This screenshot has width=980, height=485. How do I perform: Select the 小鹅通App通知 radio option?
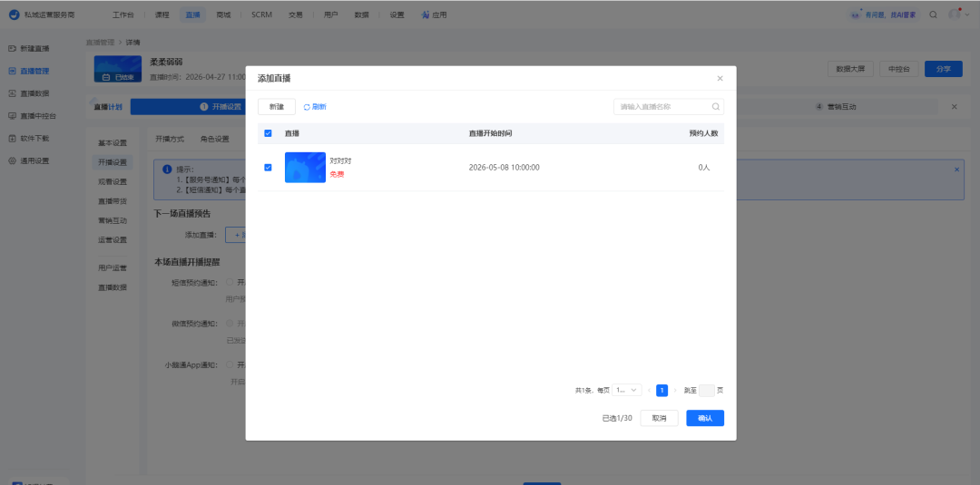pyautogui.click(x=230, y=364)
